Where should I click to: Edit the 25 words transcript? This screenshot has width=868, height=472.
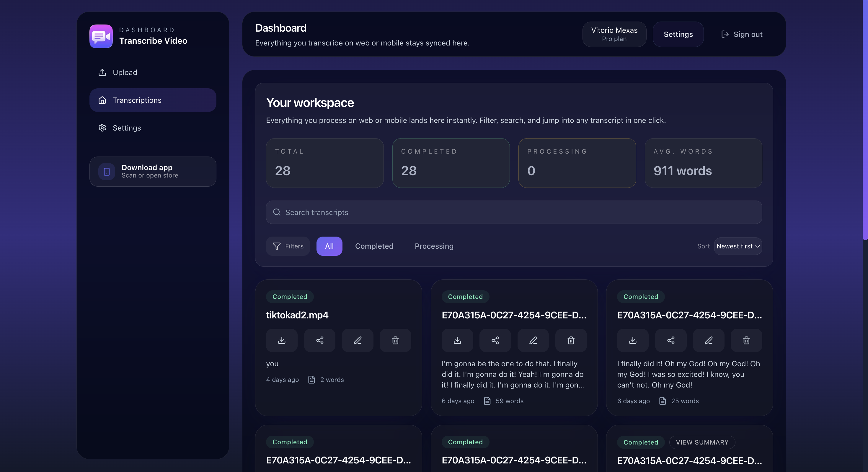[x=709, y=341]
